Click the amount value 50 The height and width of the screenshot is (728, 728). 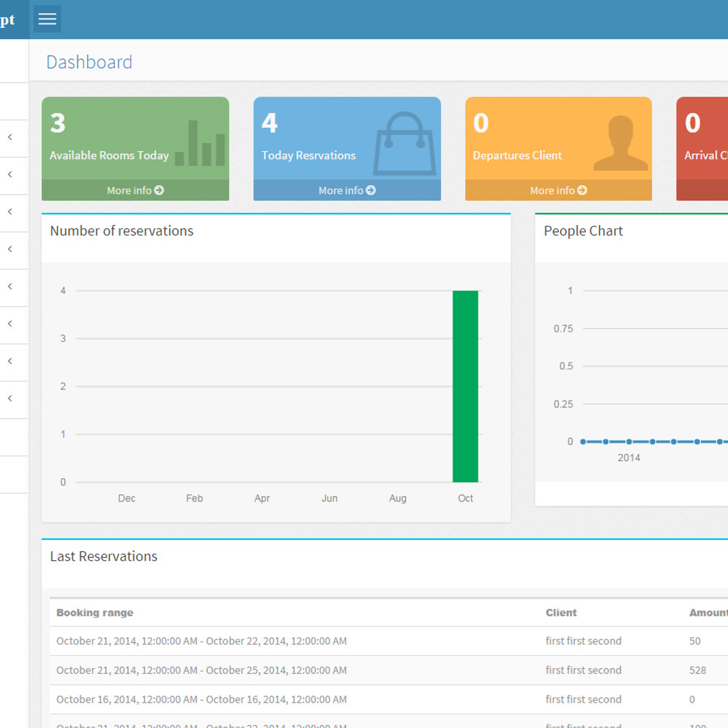coord(695,641)
